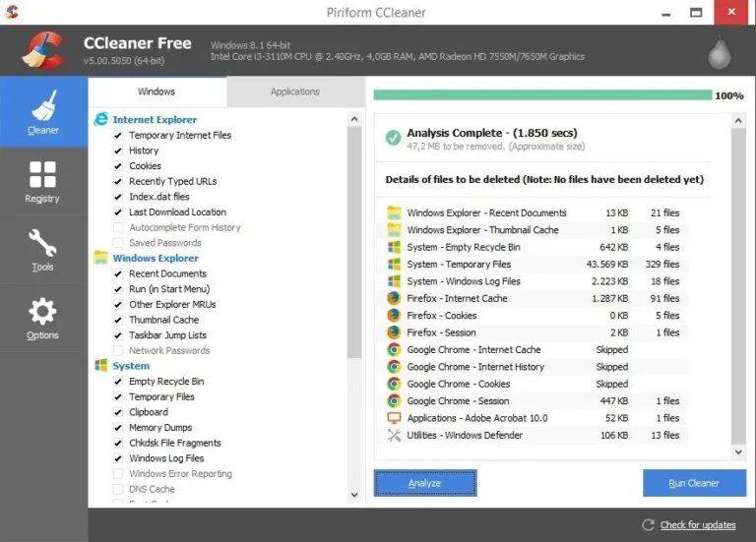This screenshot has height=542, width=756.
Task: Click the app icon in the title bar
Action: tap(12, 12)
